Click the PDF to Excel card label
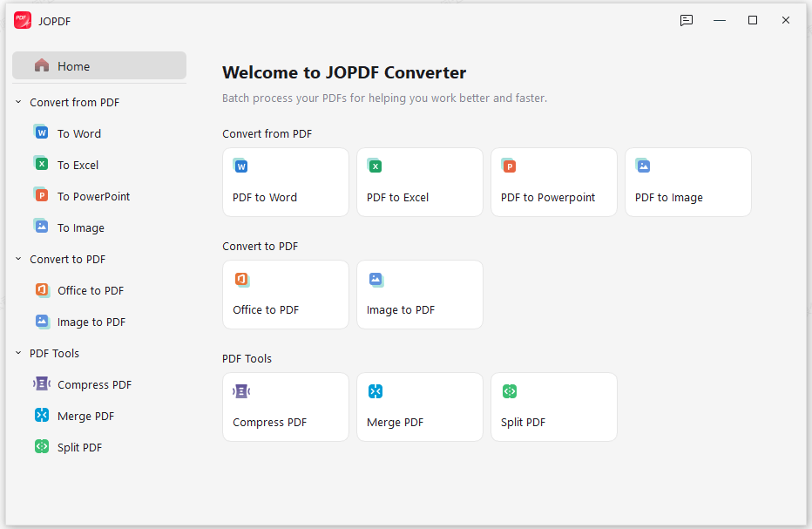 tap(397, 198)
